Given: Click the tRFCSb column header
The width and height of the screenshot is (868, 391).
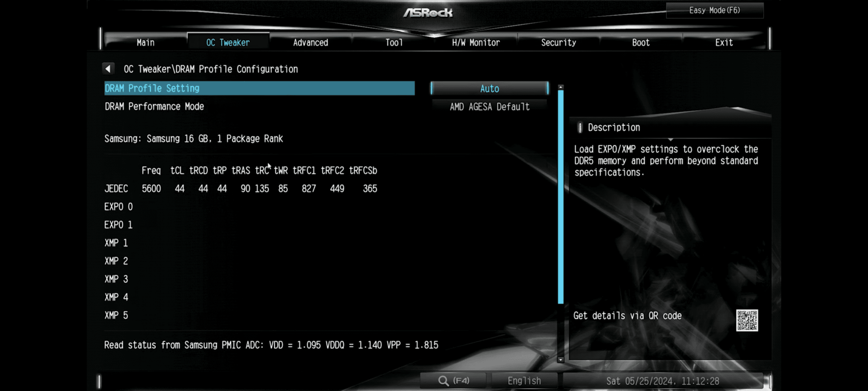Looking at the screenshot, I should pos(363,171).
